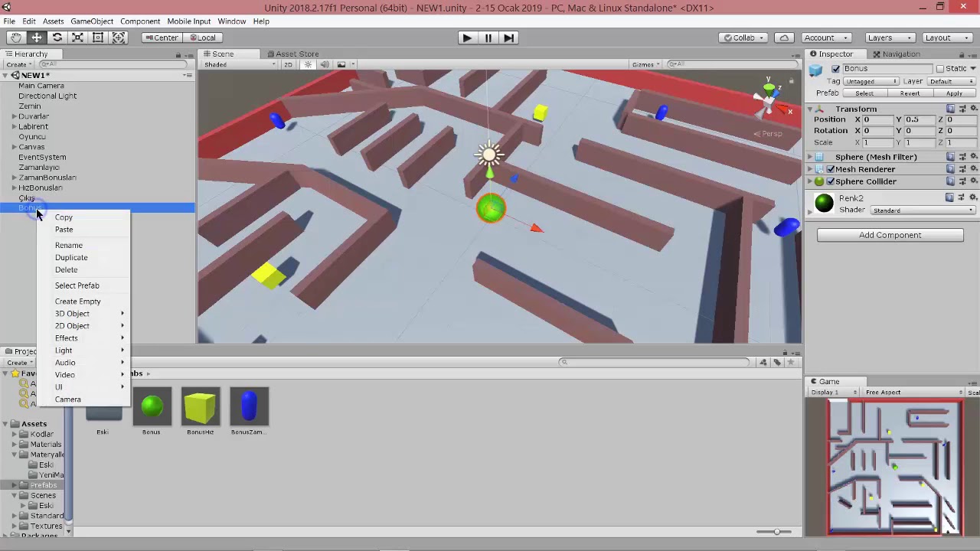Open the Transform component gear menu
Viewport: 980px width, 551px height.
(973, 109)
